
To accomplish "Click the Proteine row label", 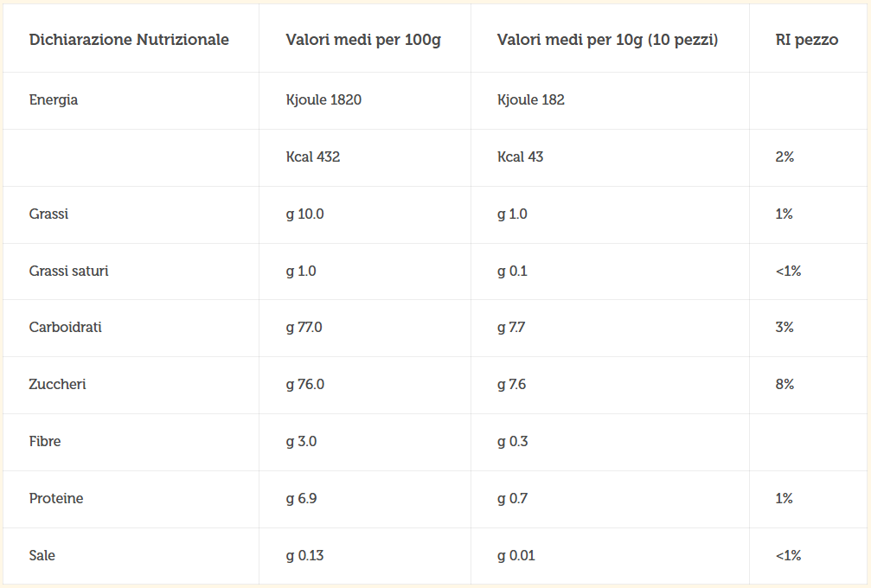I will point(56,499).
